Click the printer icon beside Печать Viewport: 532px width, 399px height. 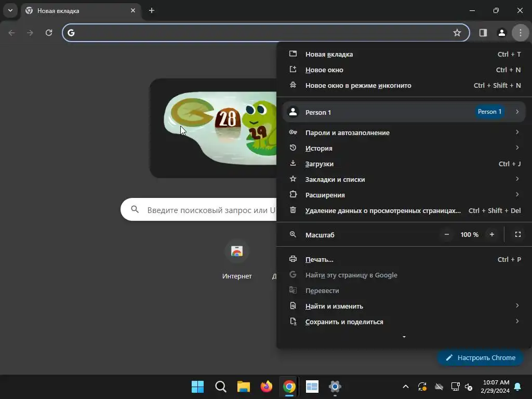293,259
